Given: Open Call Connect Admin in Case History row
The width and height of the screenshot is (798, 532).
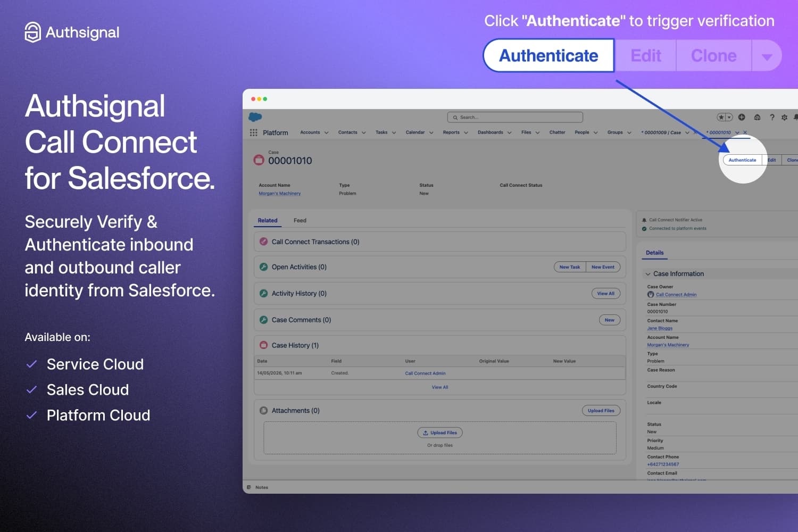Looking at the screenshot, I should (x=425, y=373).
